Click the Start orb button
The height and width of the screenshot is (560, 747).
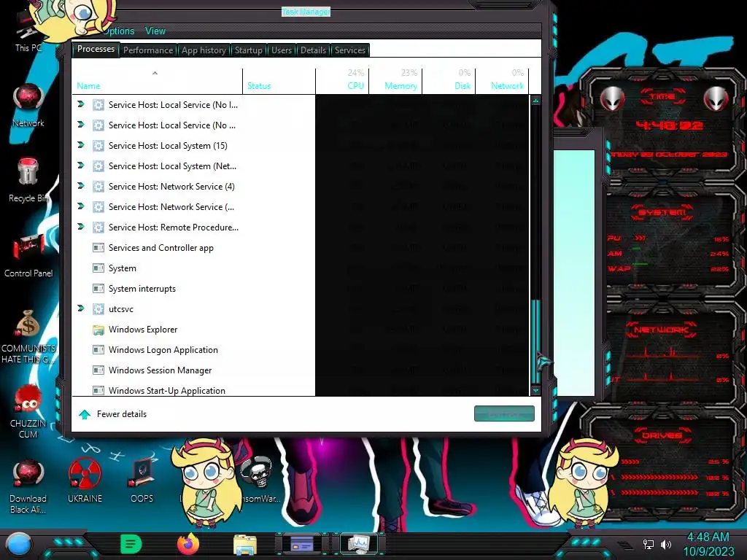19,545
